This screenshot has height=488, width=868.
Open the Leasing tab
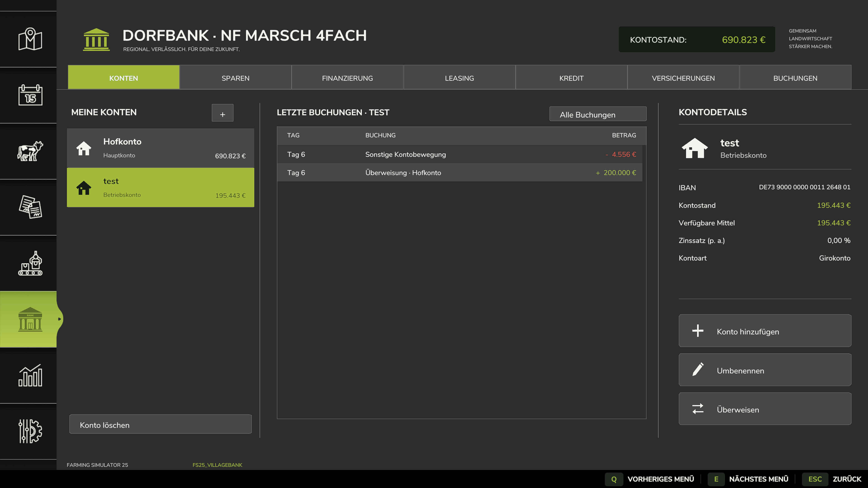(x=459, y=77)
